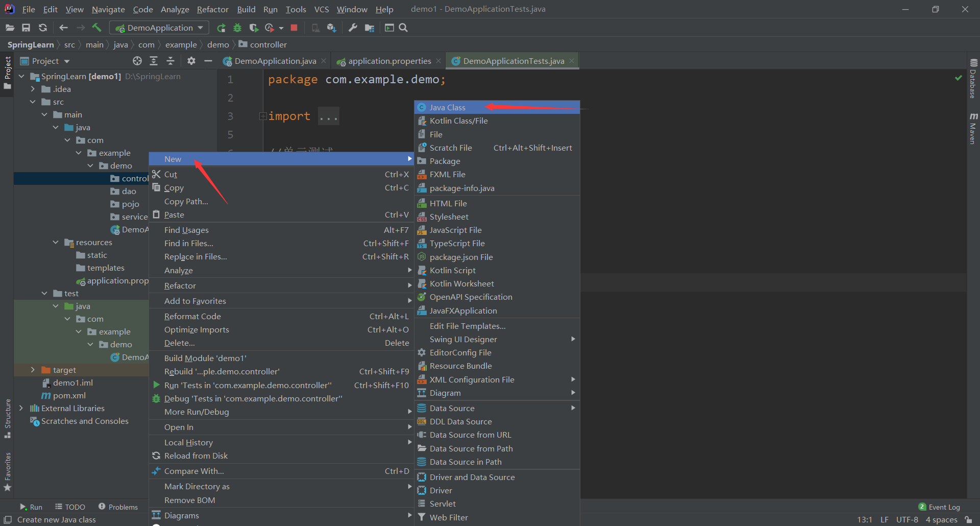Click Find Usages in the context menu
980x526 pixels.
pos(281,230)
